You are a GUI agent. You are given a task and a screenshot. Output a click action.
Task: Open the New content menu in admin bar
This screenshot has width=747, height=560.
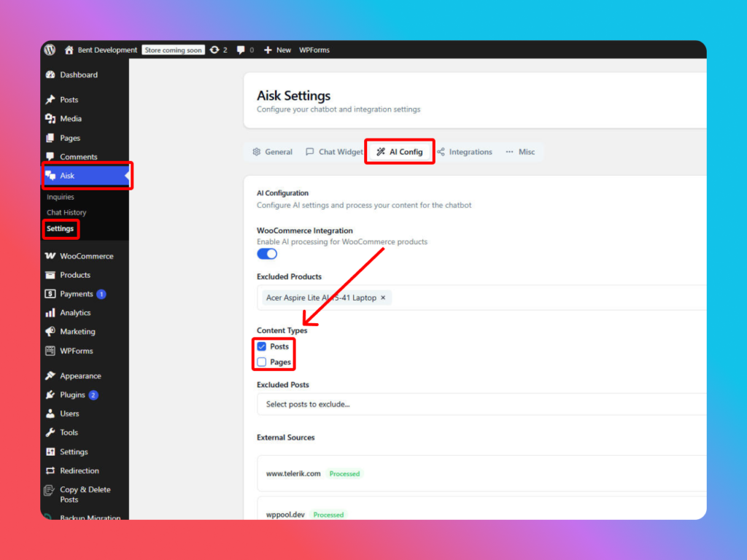(277, 50)
